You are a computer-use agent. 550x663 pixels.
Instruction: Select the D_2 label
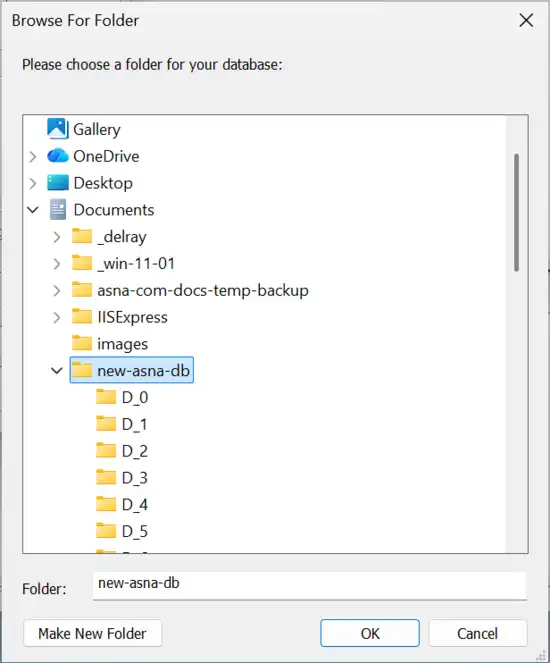pos(135,451)
